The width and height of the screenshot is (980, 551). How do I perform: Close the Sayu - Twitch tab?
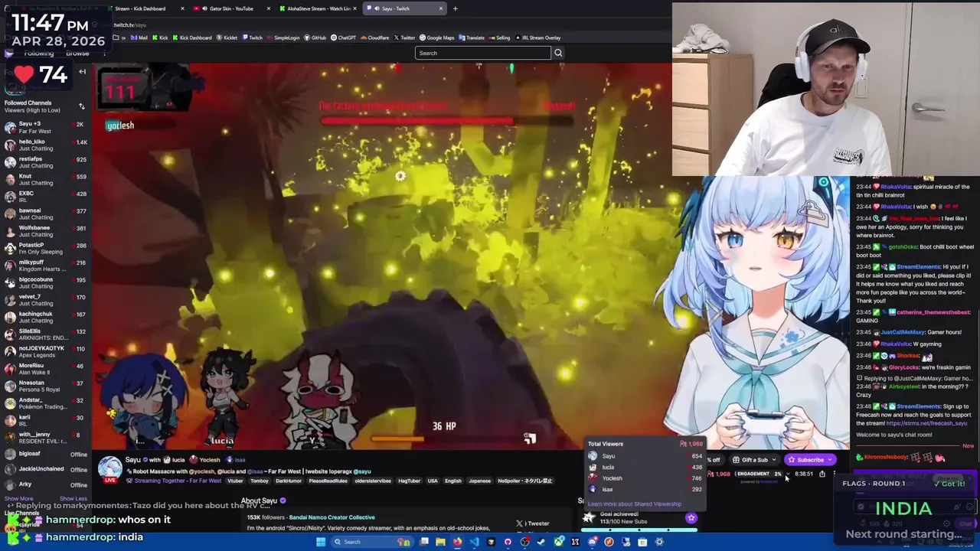(441, 8)
